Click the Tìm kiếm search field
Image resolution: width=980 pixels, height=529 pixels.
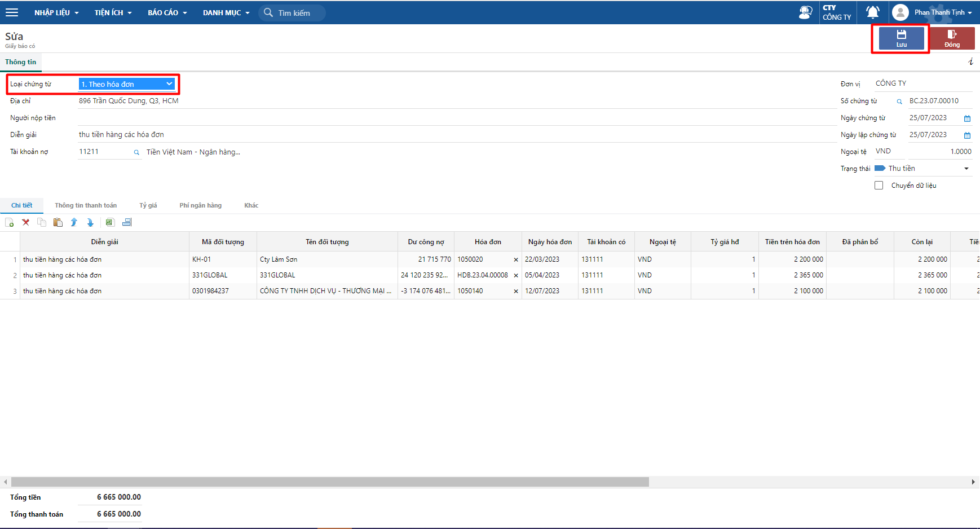coord(292,13)
